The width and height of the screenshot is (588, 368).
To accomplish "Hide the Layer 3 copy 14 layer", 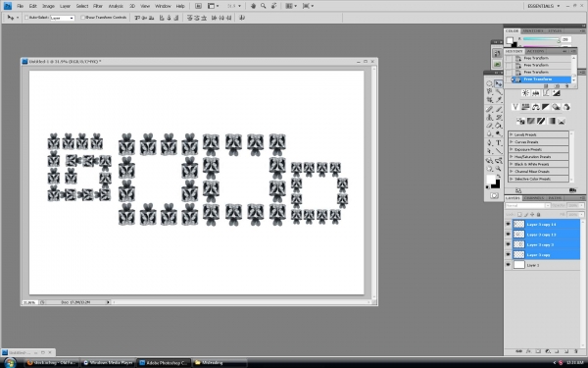I will point(508,224).
